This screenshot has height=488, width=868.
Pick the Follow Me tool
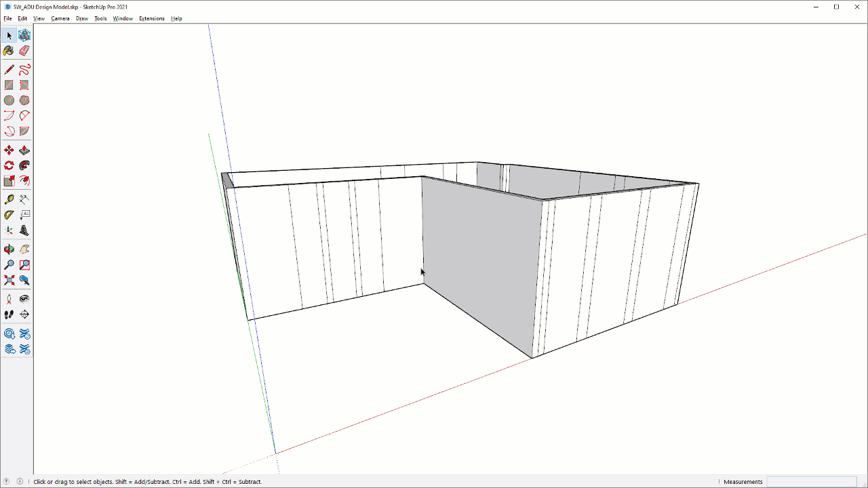tap(24, 165)
